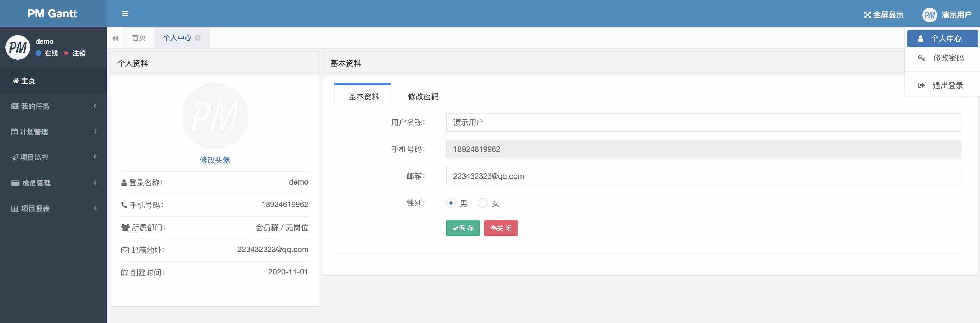Open the 首页 tab
This screenshot has width=980, height=323.
pos(138,38)
